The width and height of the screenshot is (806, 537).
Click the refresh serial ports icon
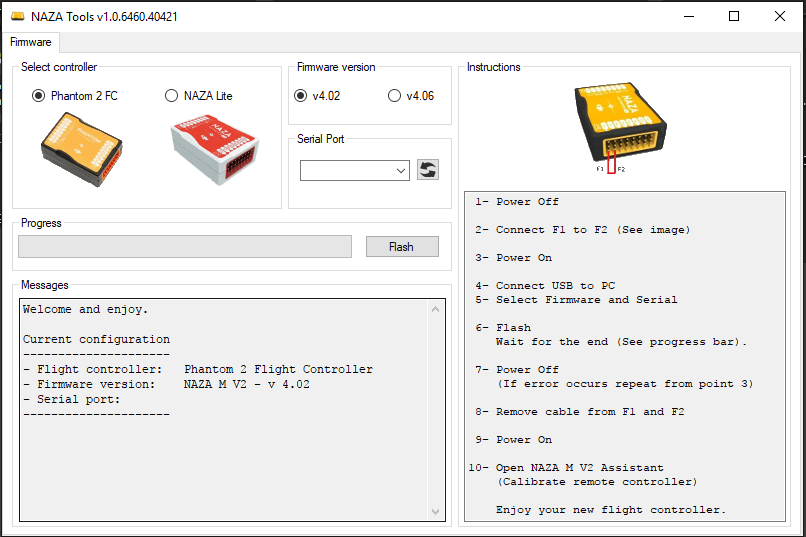(428, 170)
